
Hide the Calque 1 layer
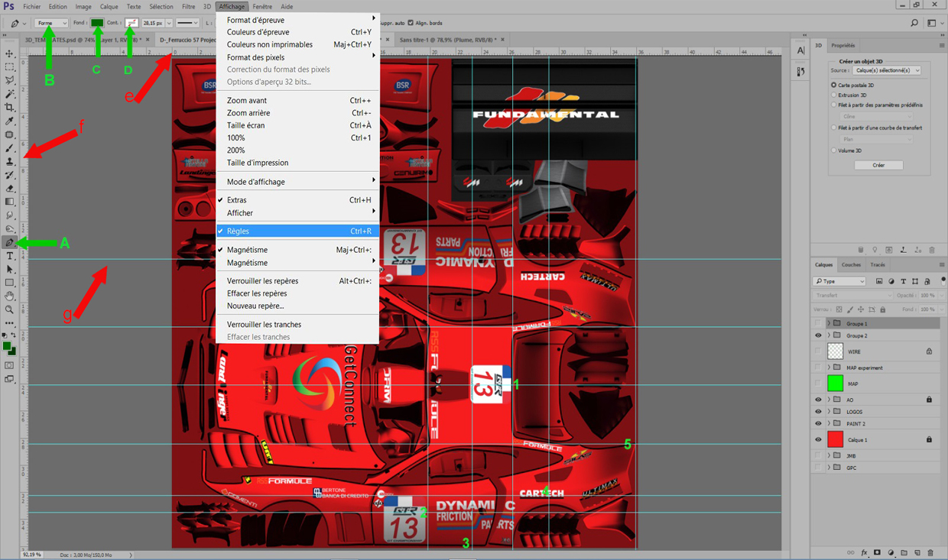pos(818,439)
